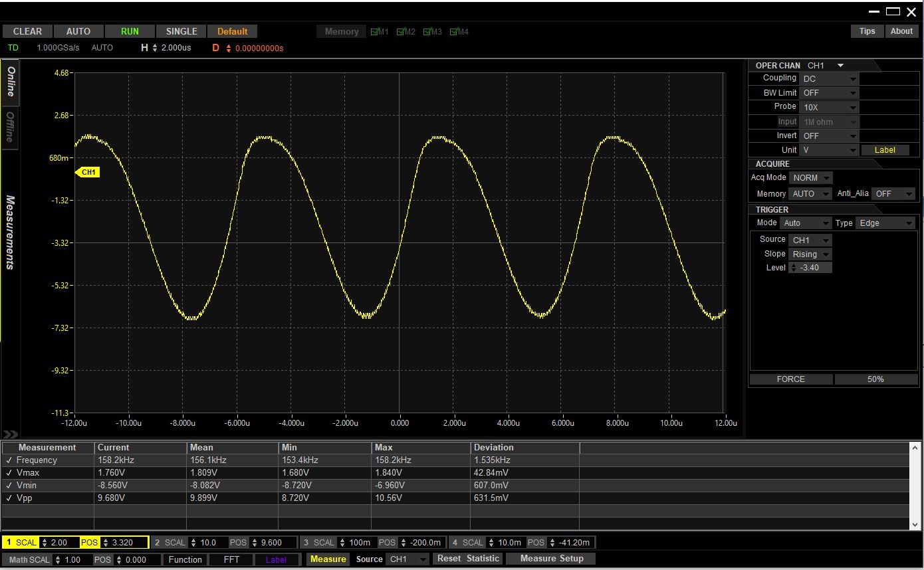
Task: Switch to the Offline tab
Action: click(x=10, y=127)
